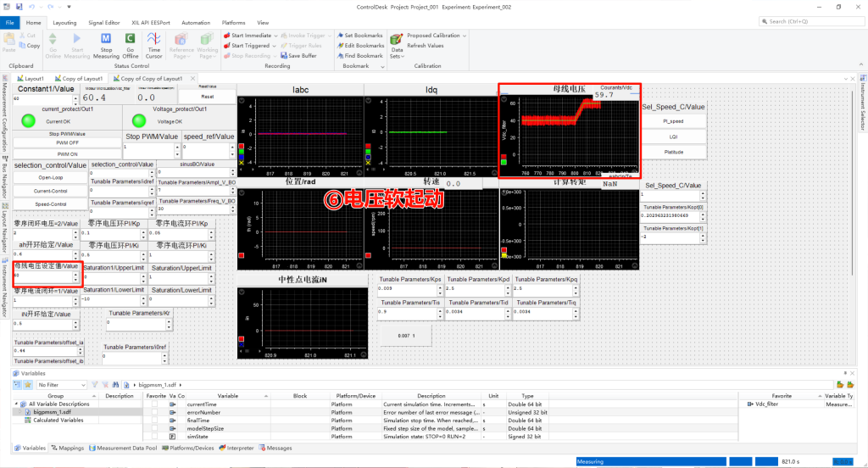Image resolution: width=868 pixels, height=468 pixels.
Task: Click Find Bookmark
Action: pyautogui.click(x=359, y=55)
